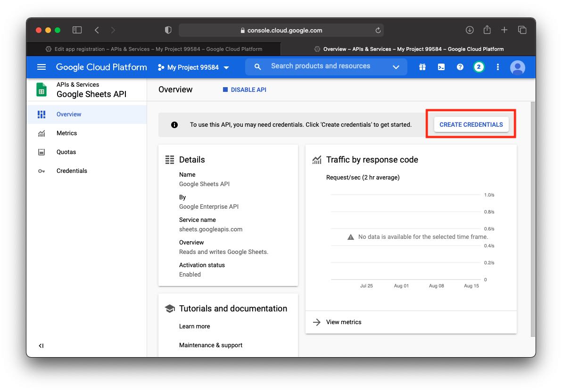Open the hamburger navigation menu
This screenshot has height=392, width=562.
click(41, 67)
